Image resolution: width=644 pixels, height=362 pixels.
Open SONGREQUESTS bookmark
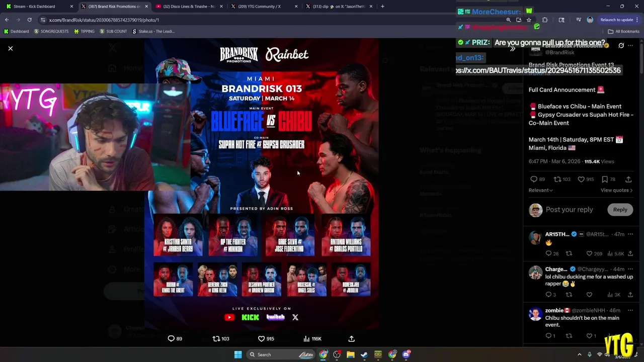[x=51, y=31]
